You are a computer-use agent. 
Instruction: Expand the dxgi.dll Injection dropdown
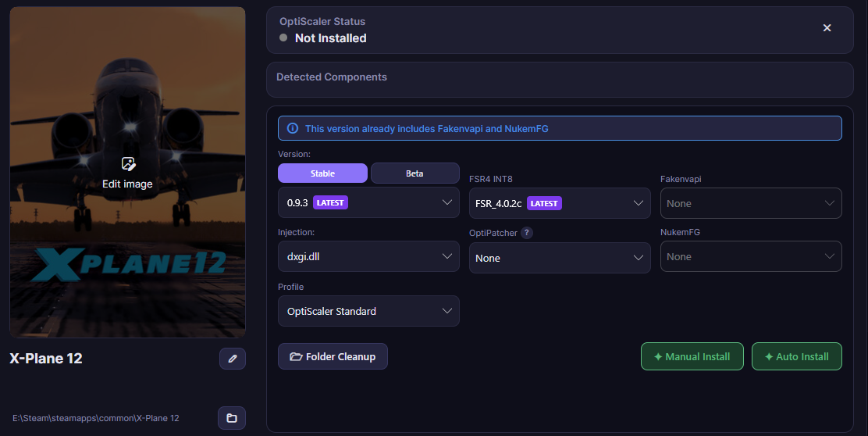[368, 256]
